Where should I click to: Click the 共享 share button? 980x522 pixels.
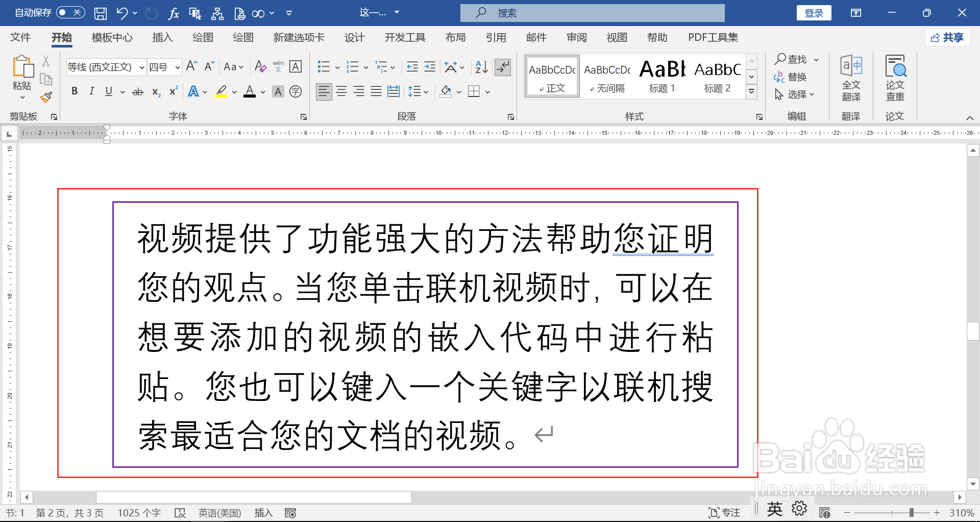pos(947,37)
